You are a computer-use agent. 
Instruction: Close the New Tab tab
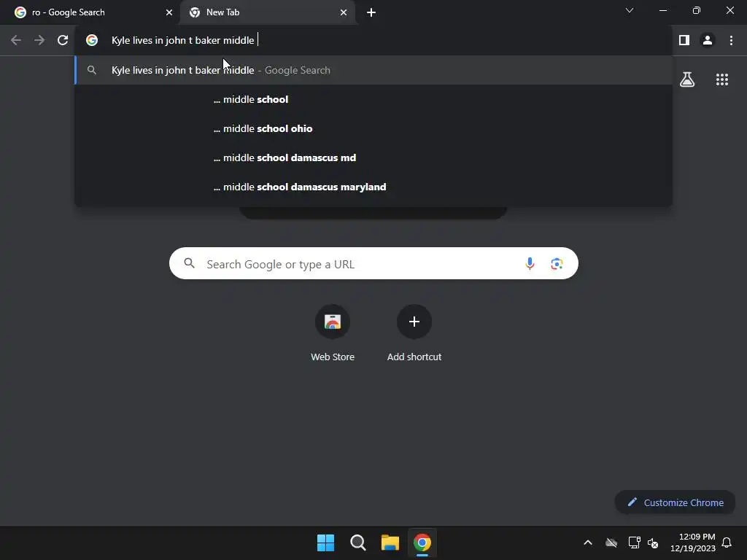point(344,12)
